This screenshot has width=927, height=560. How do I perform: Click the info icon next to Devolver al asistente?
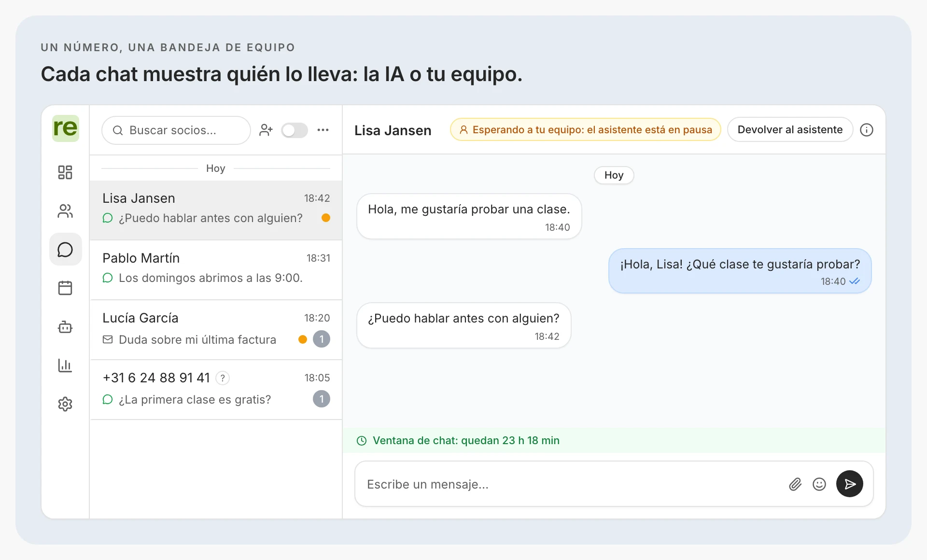coord(867,130)
